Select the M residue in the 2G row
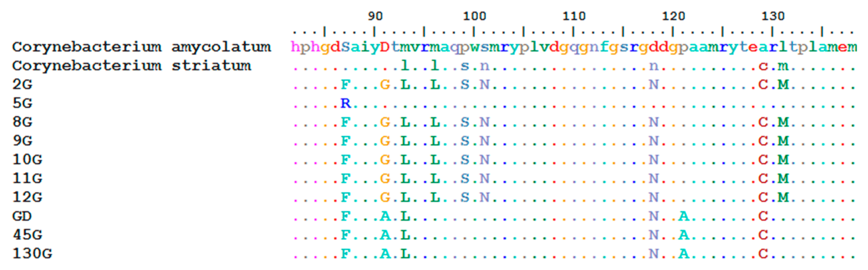 [x=783, y=84]
